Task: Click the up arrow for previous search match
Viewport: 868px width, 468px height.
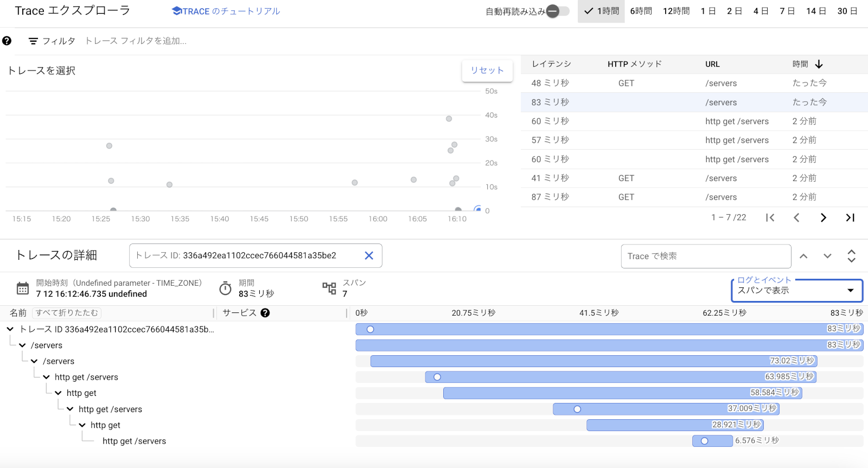Action: [x=803, y=256]
